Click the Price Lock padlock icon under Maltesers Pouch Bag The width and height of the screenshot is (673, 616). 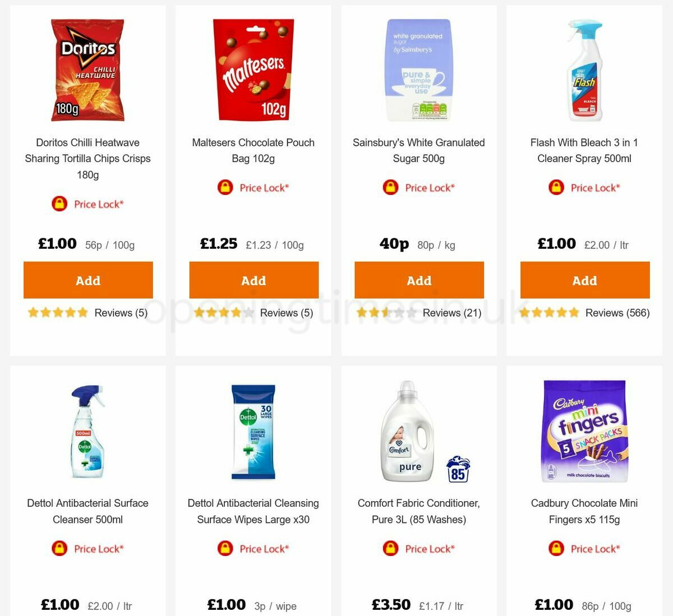(x=224, y=187)
